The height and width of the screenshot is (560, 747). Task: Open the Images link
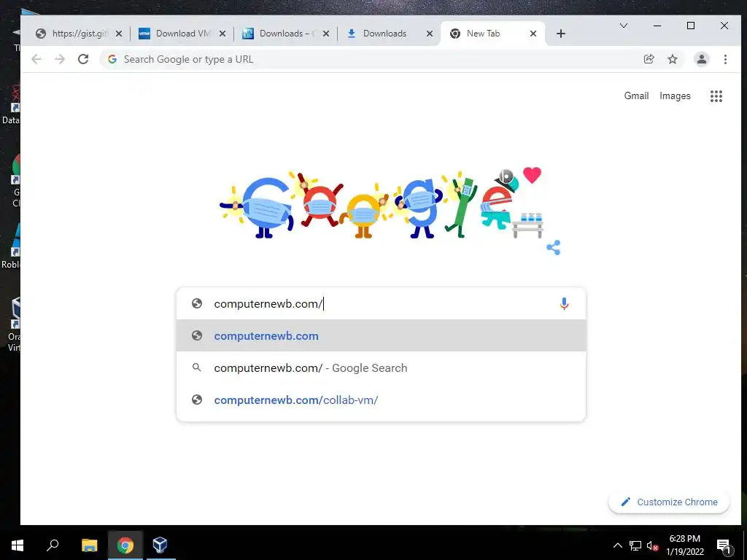[x=675, y=96]
